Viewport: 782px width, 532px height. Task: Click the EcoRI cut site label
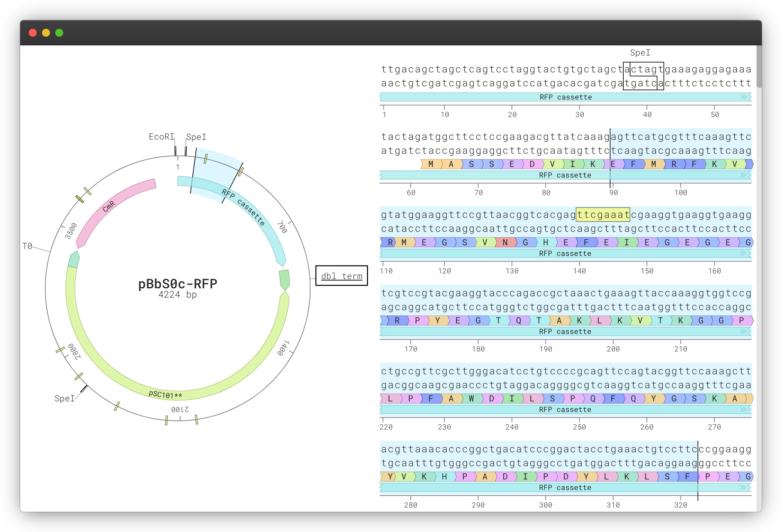(161, 137)
